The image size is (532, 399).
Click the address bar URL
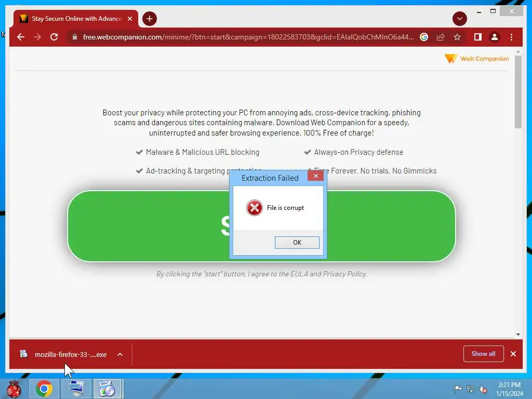coord(248,37)
